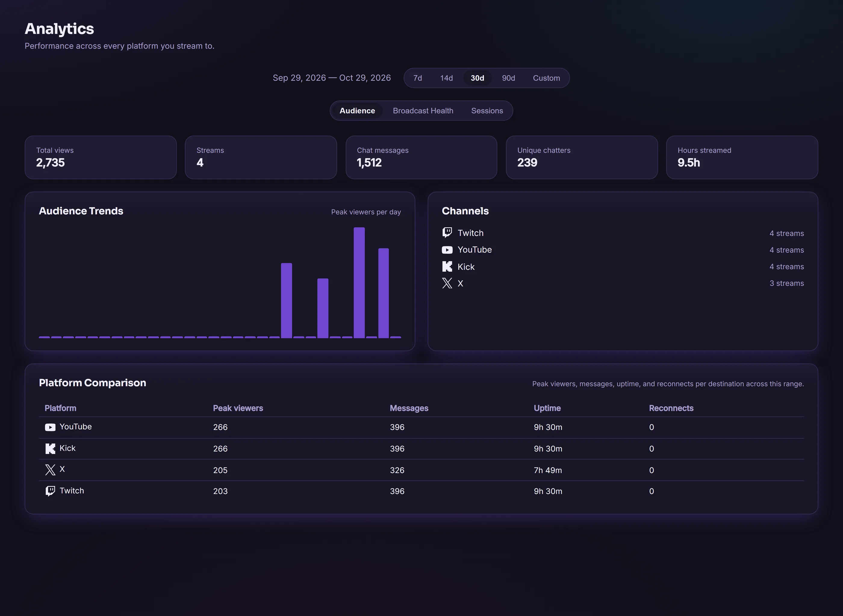The width and height of the screenshot is (843, 616).
Task: Click the shortest tall bar in Audience Trends
Action: point(323,308)
